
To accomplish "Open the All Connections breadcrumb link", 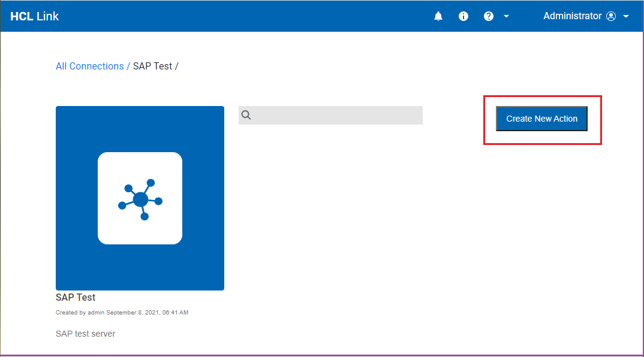I will [x=89, y=66].
